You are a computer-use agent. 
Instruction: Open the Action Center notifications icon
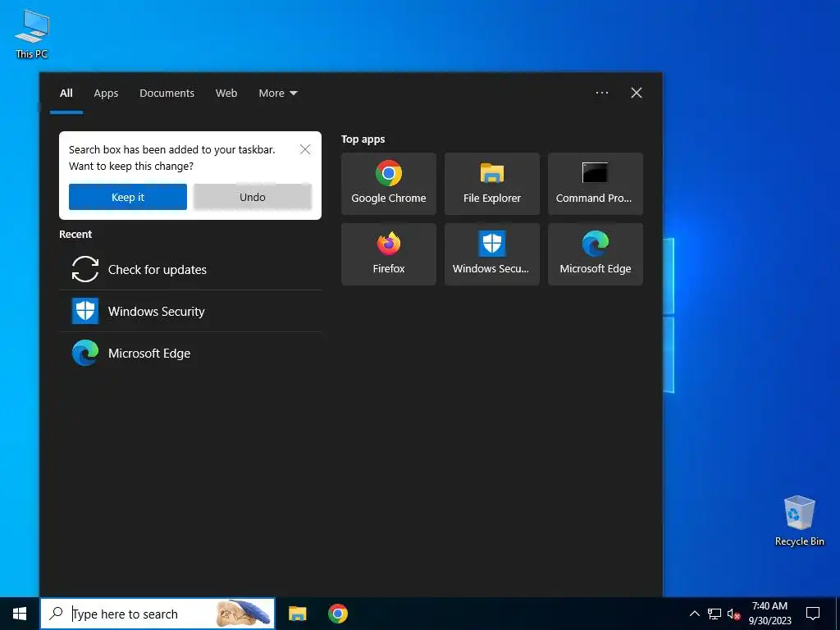coord(813,614)
